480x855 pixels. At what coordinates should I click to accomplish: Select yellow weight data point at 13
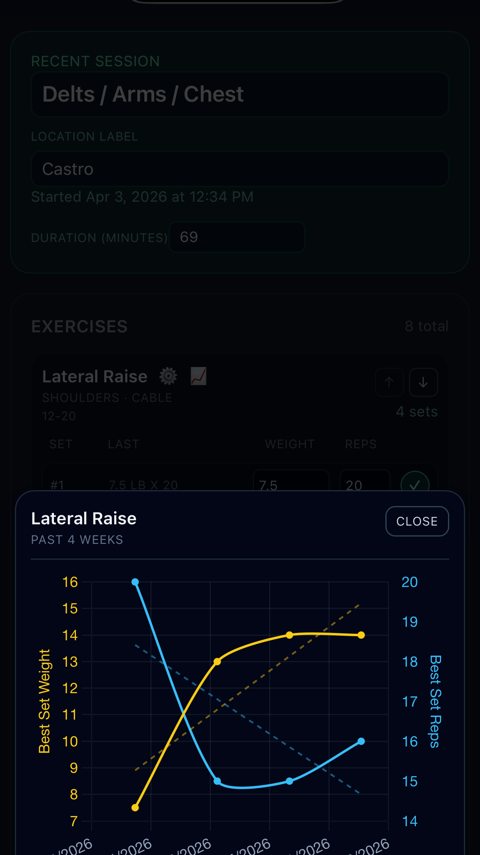pos(217,661)
